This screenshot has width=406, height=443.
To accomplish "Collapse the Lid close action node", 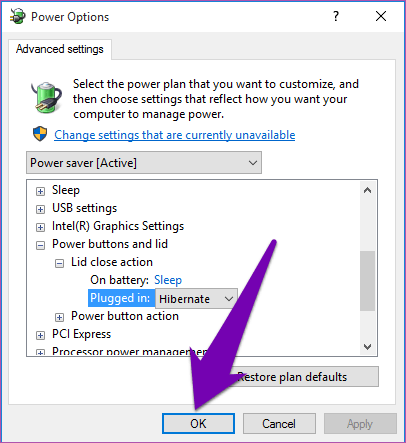I will [59, 264].
